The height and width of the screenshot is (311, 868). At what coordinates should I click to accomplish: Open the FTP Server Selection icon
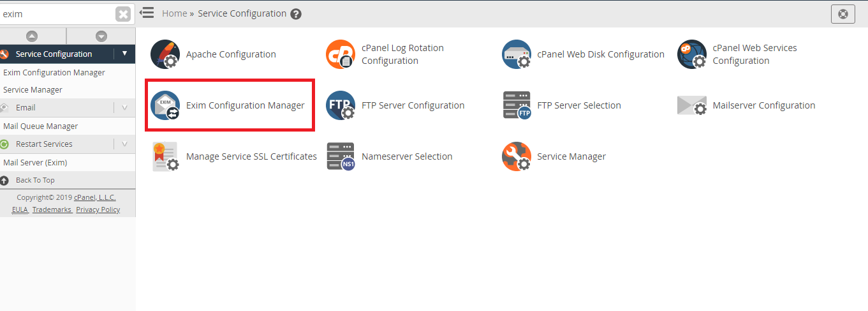[517, 105]
